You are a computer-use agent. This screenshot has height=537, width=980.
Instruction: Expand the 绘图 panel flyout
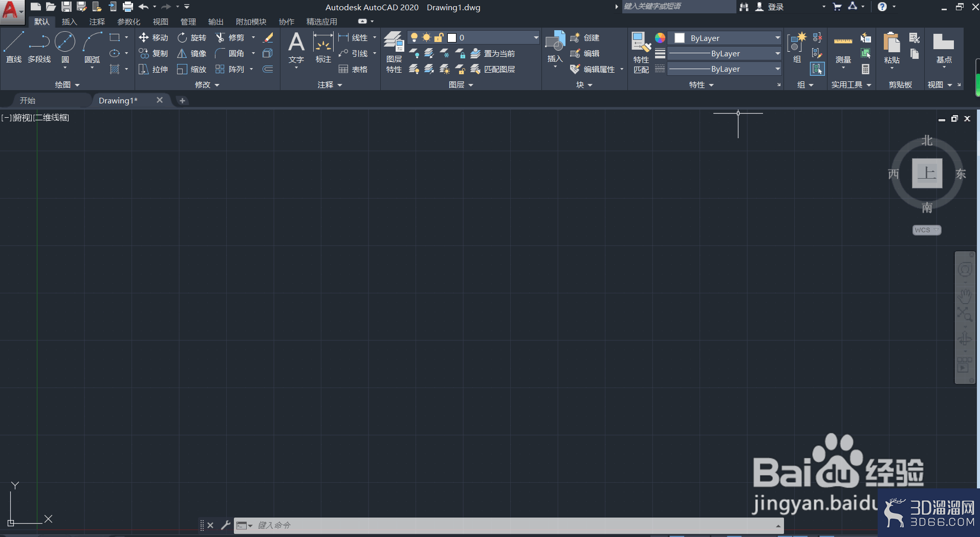coord(68,84)
